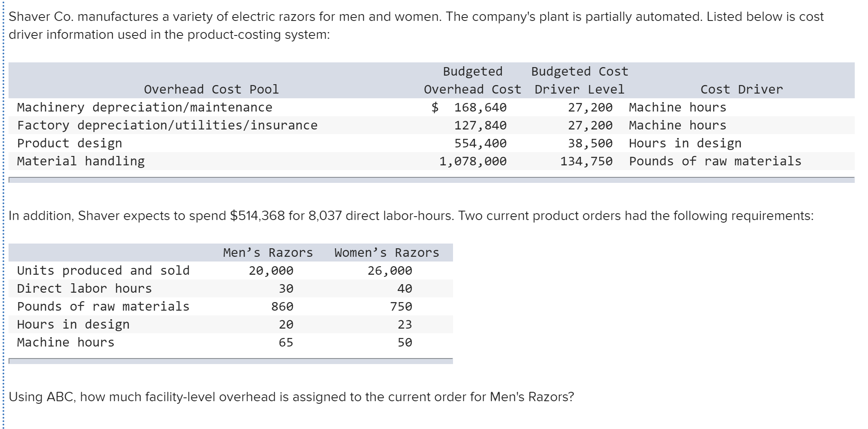Screen dimensions: 868x429
Task: Select the 860 pounds value
Action: click(282, 306)
